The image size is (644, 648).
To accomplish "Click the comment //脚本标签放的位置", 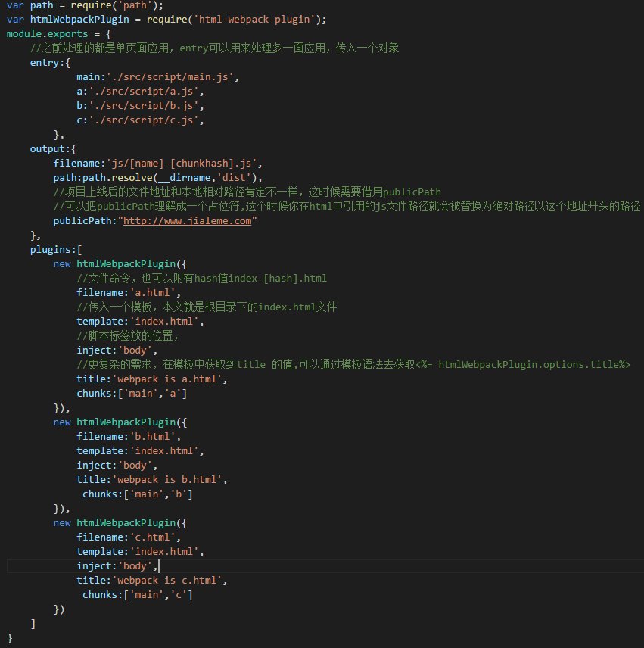I will click(x=128, y=336).
